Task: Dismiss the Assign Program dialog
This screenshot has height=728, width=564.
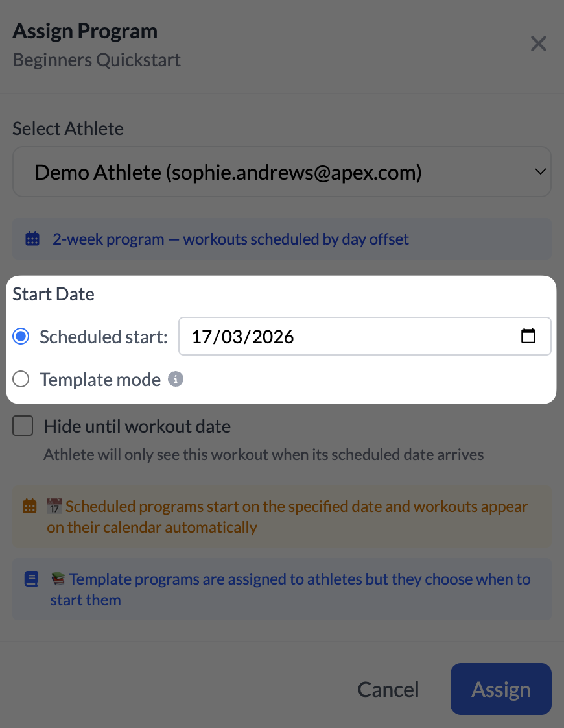Action: pyautogui.click(x=539, y=43)
